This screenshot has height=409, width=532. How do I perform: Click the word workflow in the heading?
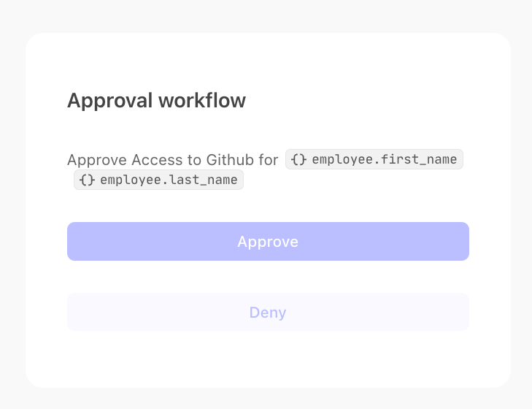pos(202,100)
